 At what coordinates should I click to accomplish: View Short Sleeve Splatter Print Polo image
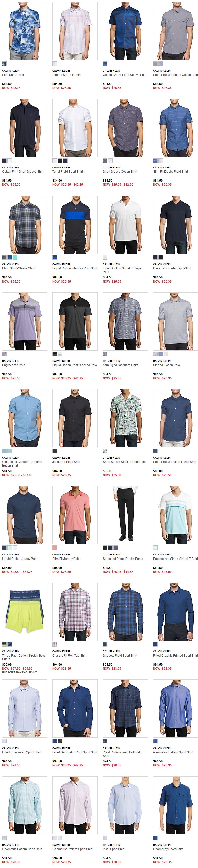tap(125, 418)
